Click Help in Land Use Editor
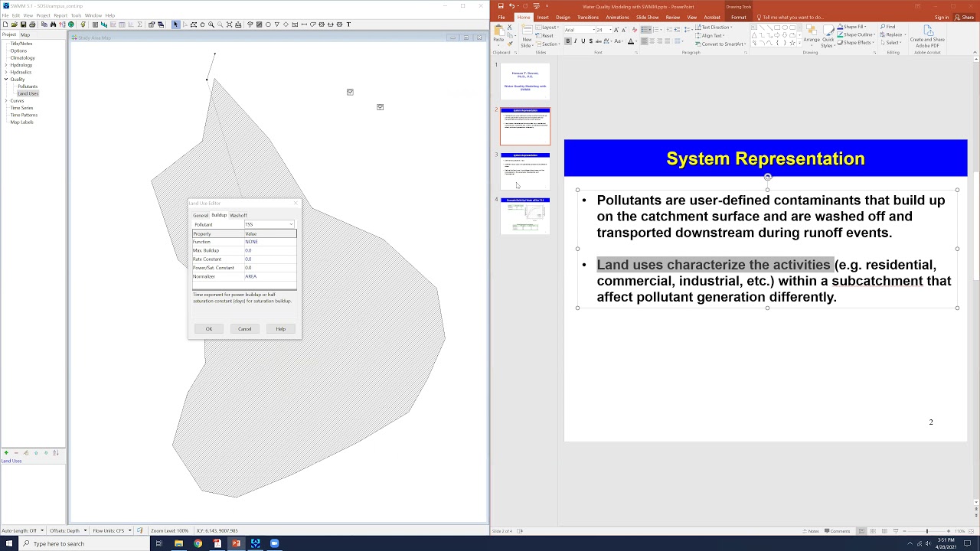Viewport: 980px width, 551px height. pyautogui.click(x=281, y=329)
